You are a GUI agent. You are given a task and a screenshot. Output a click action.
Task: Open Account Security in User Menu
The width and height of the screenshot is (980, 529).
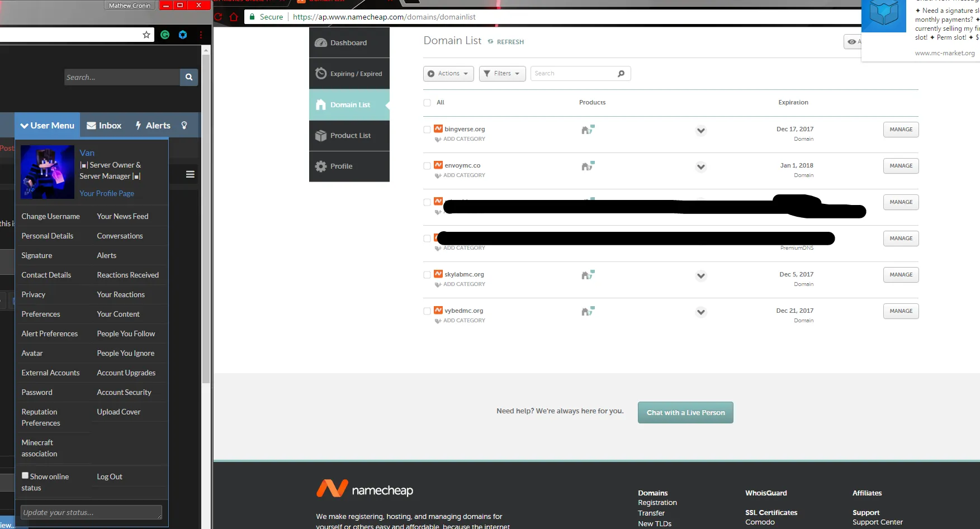tap(124, 392)
